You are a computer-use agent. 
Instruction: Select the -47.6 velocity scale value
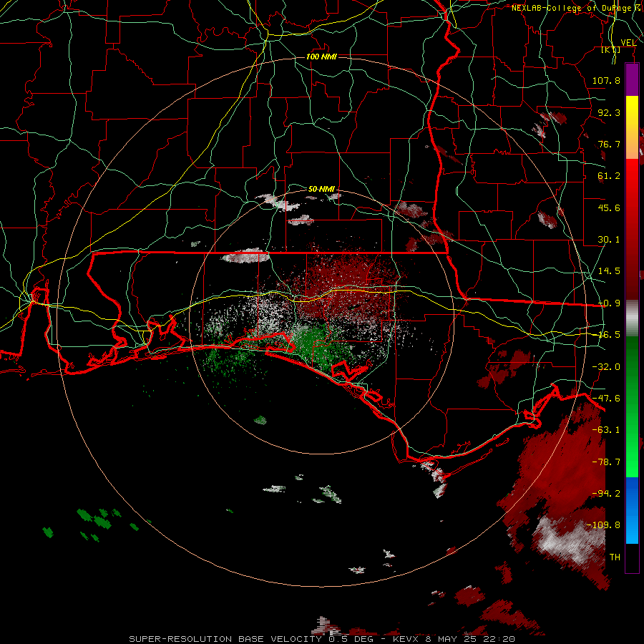(606, 399)
